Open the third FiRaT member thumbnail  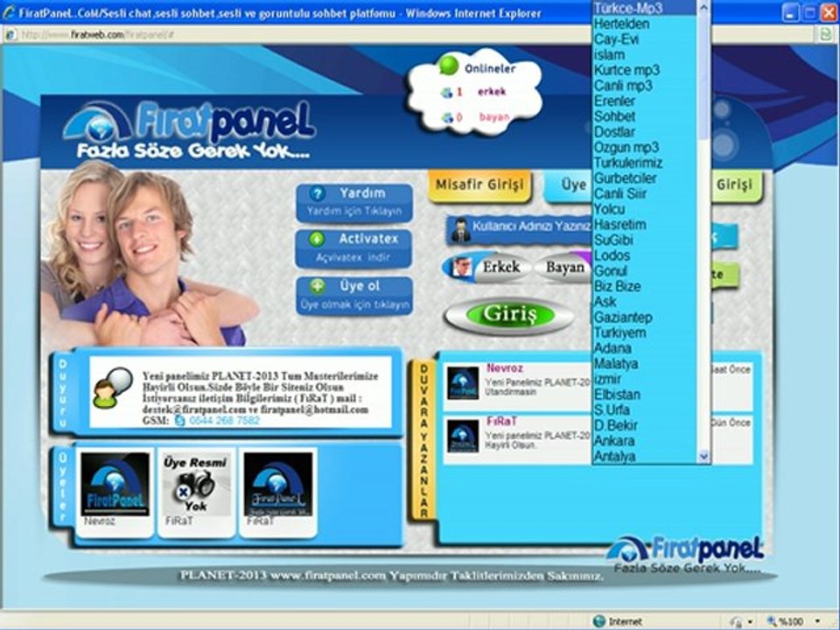coord(278,484)
